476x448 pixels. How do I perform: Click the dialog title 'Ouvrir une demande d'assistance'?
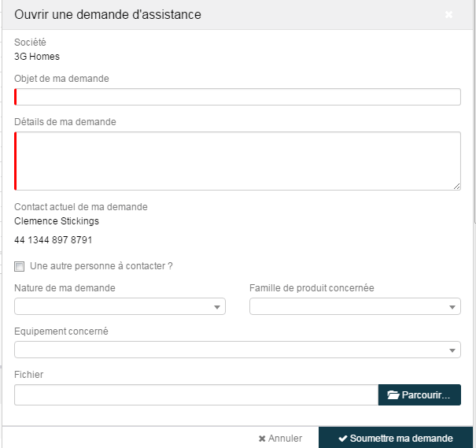point(108,15)
